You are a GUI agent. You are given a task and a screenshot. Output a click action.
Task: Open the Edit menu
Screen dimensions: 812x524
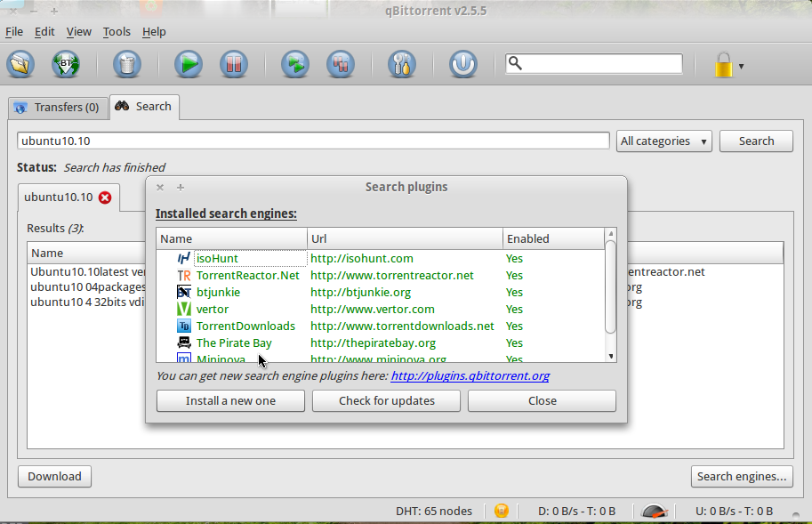[44, 32]
